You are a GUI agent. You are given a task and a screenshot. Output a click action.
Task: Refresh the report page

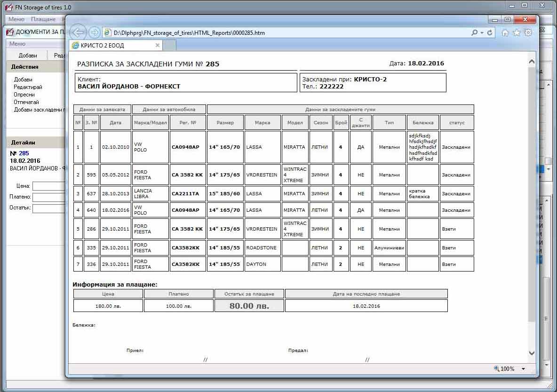[490, 32]
